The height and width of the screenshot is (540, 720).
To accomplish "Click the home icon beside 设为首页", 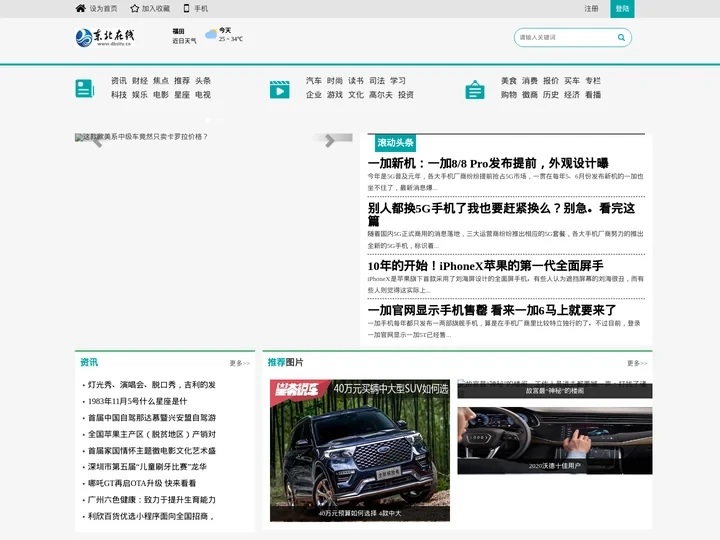I will pyautogui.click(x=80, y=8).
